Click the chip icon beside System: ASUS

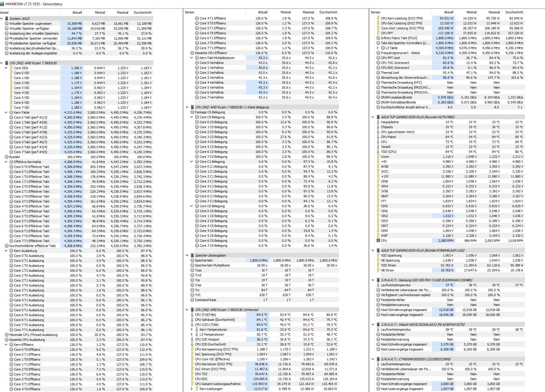pos(7,18)
